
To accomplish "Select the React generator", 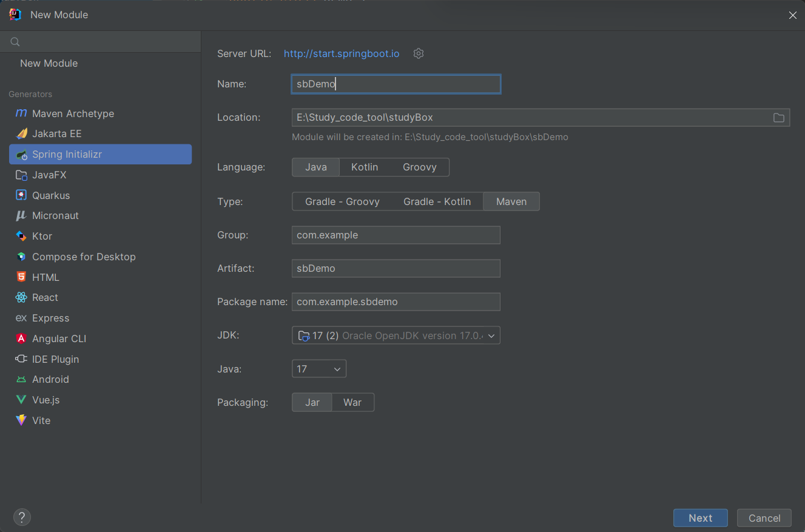I will point(100,297).
